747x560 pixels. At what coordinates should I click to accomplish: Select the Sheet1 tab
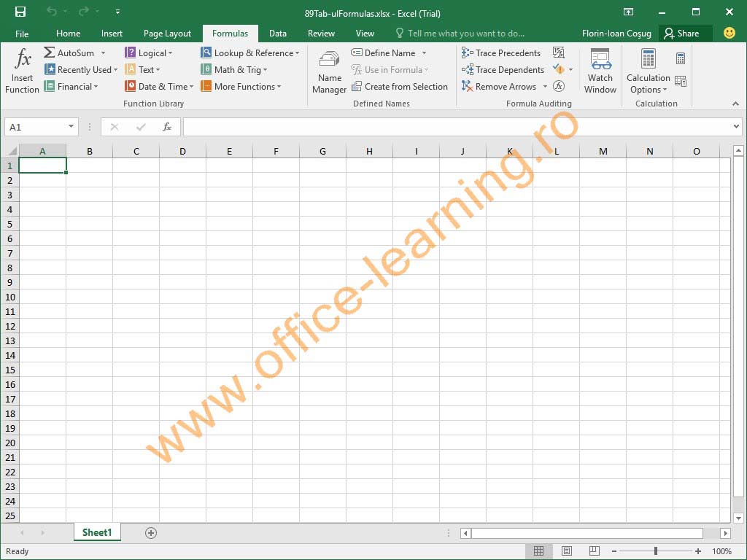97,532
